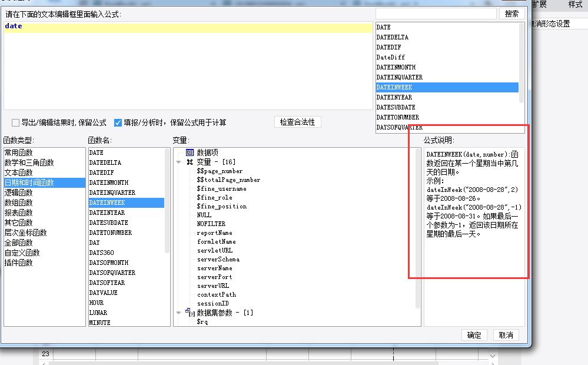The width and height of the screenshot is (588, 365).
Task: Click the search results list scrollbar
Action: 521,63
